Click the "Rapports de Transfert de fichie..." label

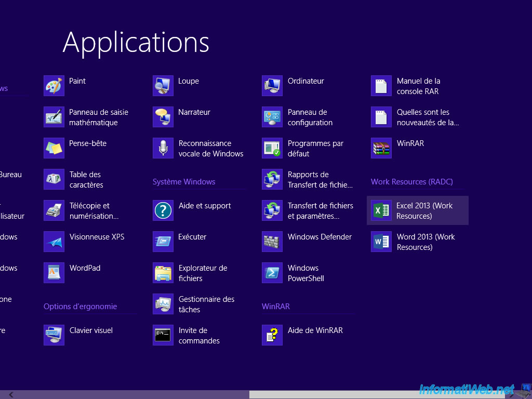click(320, 180)
